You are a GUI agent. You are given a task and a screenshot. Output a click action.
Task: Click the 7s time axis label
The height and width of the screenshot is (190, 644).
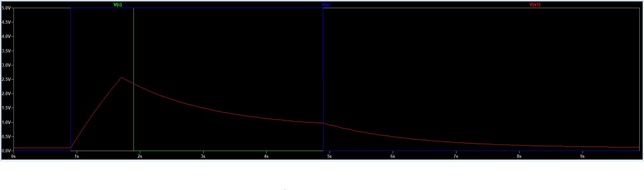456,156
